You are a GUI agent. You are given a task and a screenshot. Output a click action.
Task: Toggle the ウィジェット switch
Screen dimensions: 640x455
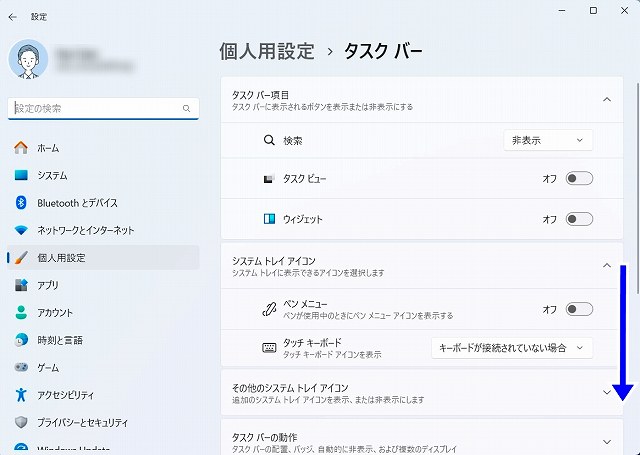click(579, 219)
